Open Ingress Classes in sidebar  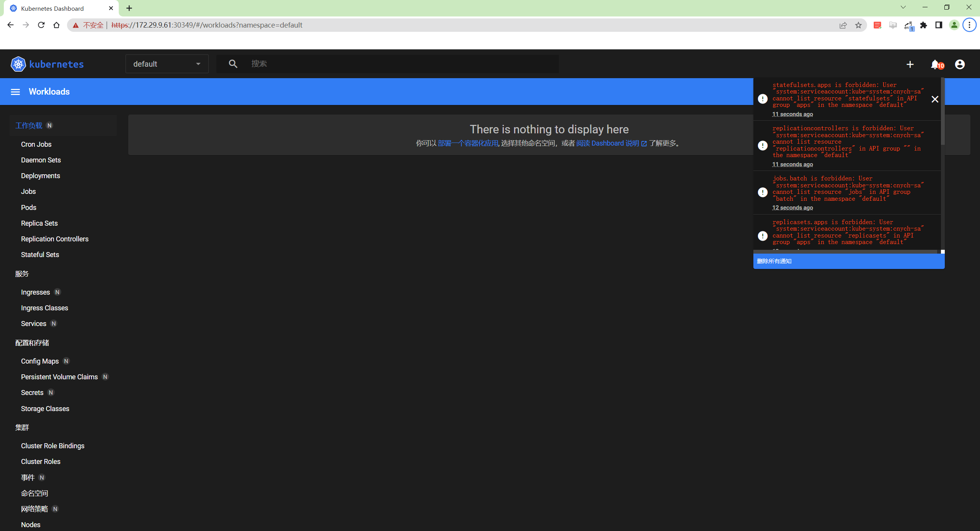[44, 308]
